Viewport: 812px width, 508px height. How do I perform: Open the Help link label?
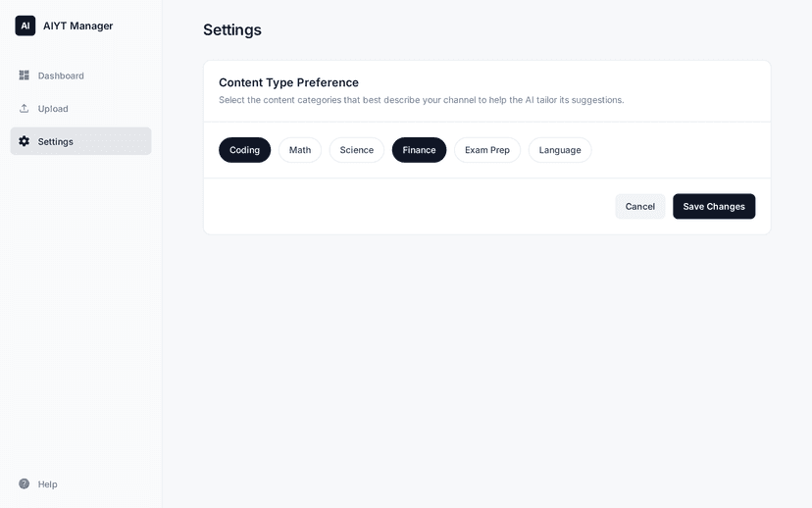pos(48,483)
